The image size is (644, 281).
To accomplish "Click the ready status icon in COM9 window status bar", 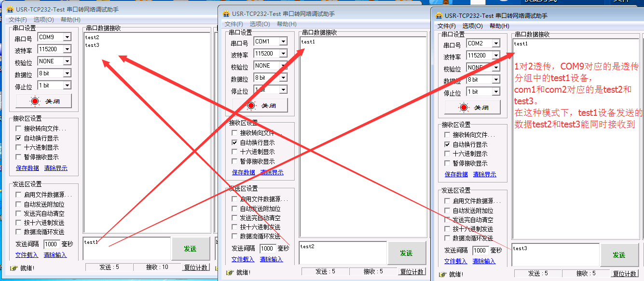I will pos(14,267).
